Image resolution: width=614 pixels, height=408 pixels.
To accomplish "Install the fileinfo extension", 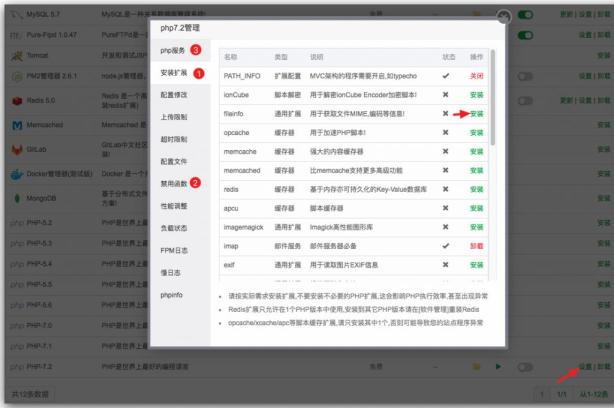I will tap(477, 114).
